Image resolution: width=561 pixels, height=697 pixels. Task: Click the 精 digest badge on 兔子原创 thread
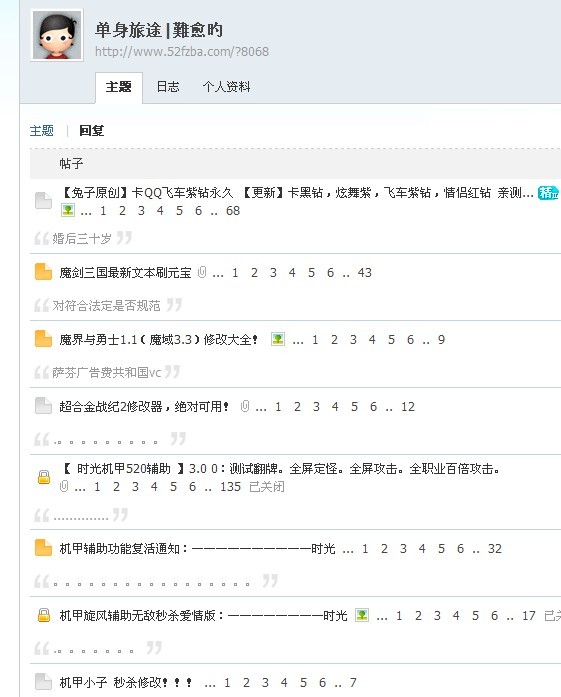[x=548, y=193]
